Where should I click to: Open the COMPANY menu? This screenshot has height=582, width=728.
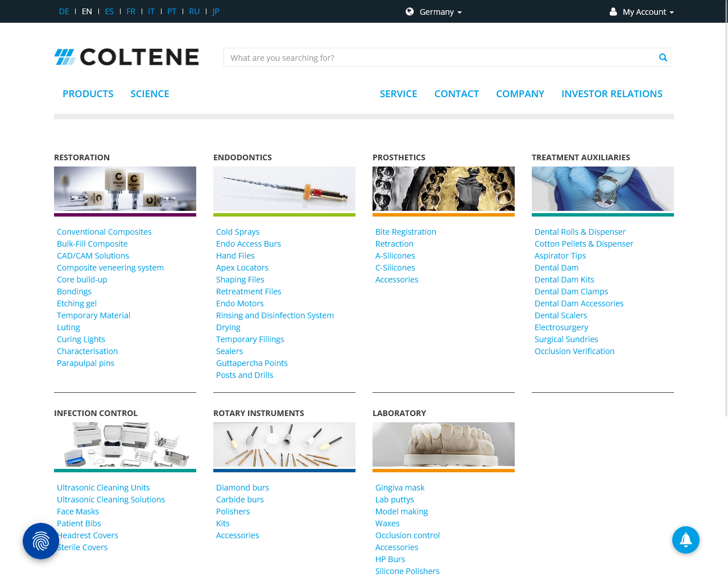pos(520,94)
